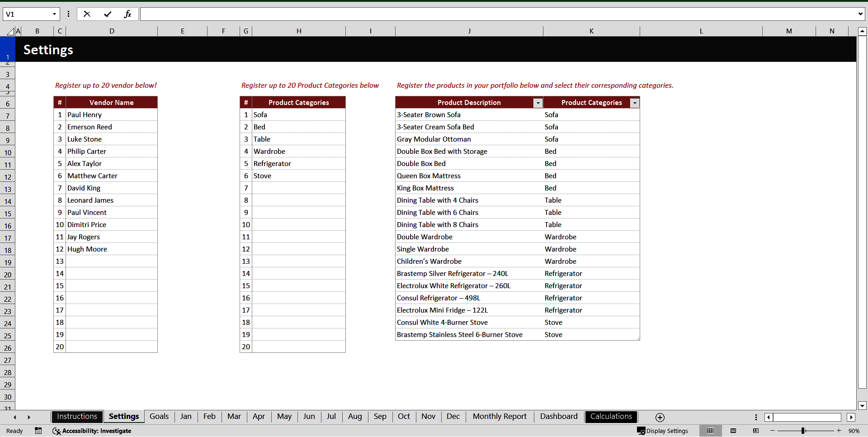The image size is (868, 437).
Task: Select the cell containing Paul Henry
Action: [111, 114]
